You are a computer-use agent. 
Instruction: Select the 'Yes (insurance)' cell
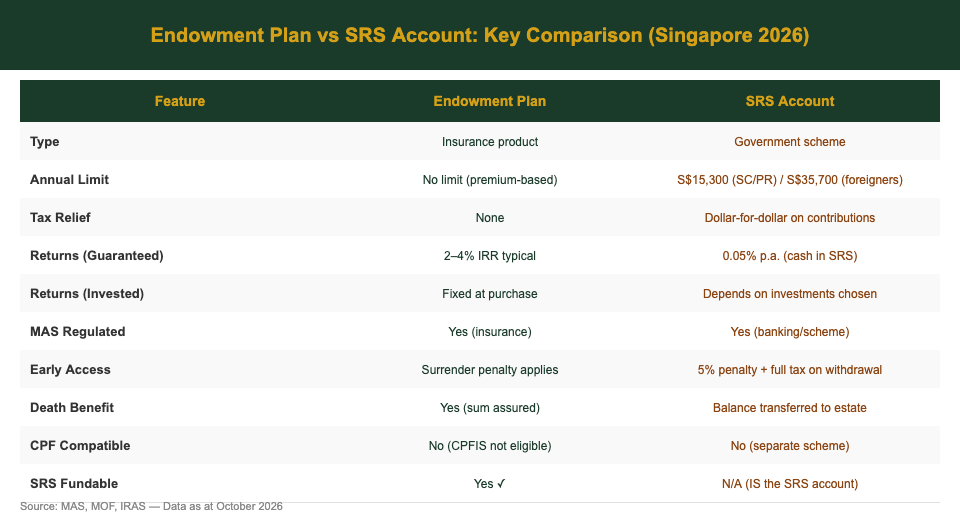[490, 331]
